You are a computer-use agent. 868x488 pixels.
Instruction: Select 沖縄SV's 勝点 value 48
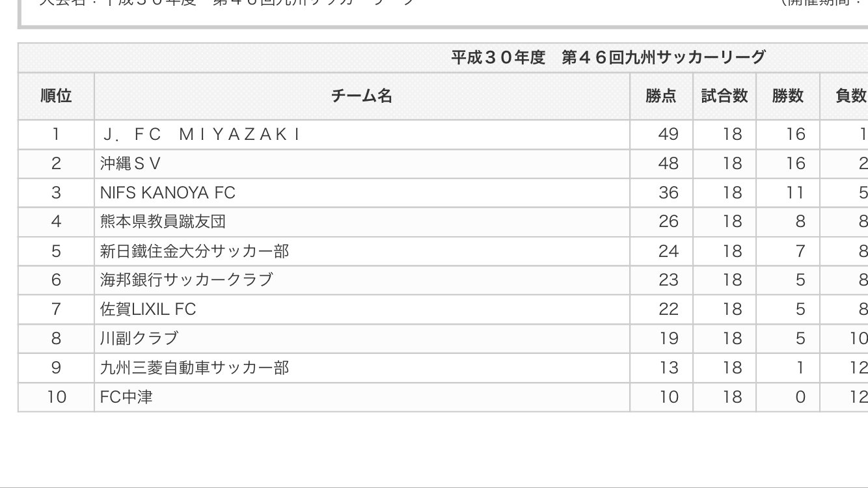(x=668, y=163)
